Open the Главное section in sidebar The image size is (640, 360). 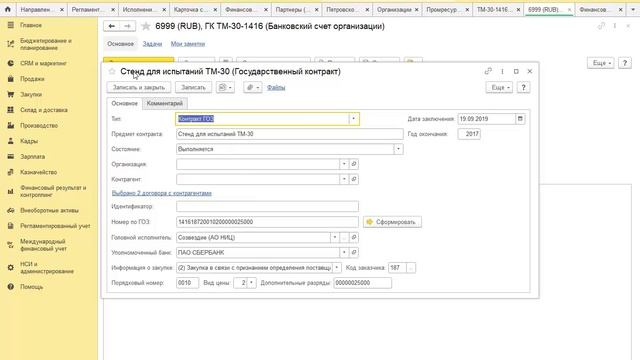click(x=31, y=25)
